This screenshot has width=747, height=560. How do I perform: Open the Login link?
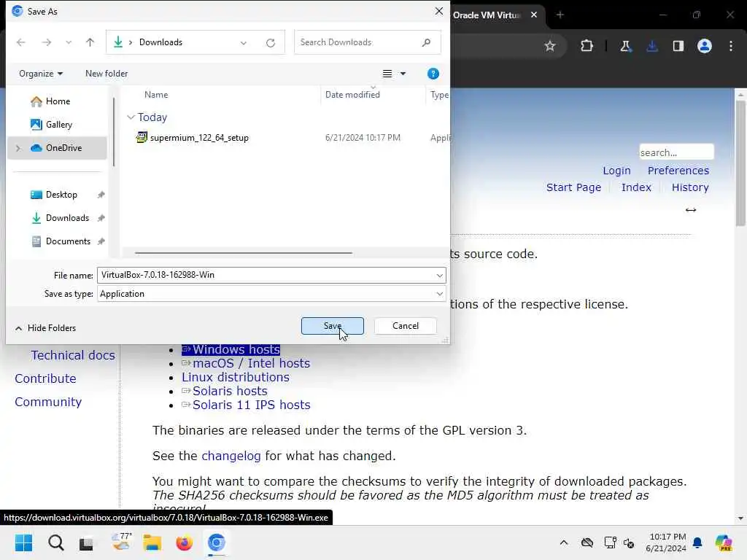(x=616, y=171)
